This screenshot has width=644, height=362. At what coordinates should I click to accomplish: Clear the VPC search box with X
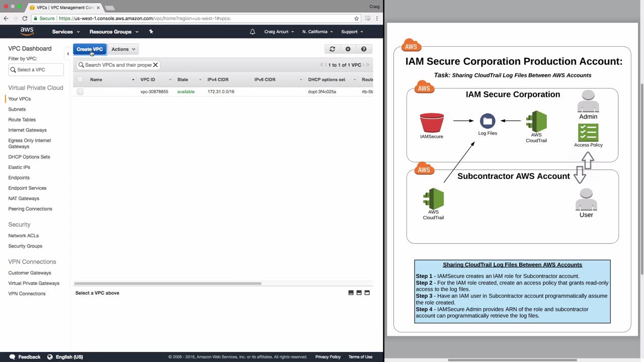tap(155, 65)
